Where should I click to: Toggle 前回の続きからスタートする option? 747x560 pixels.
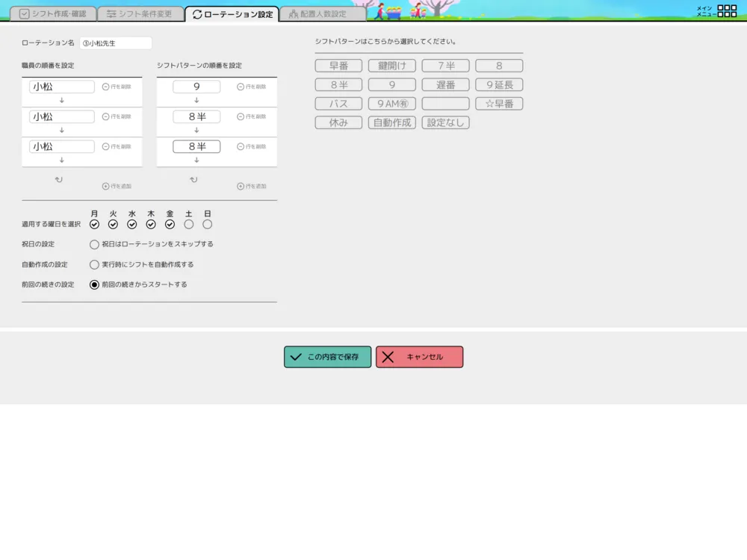(94, 284)
